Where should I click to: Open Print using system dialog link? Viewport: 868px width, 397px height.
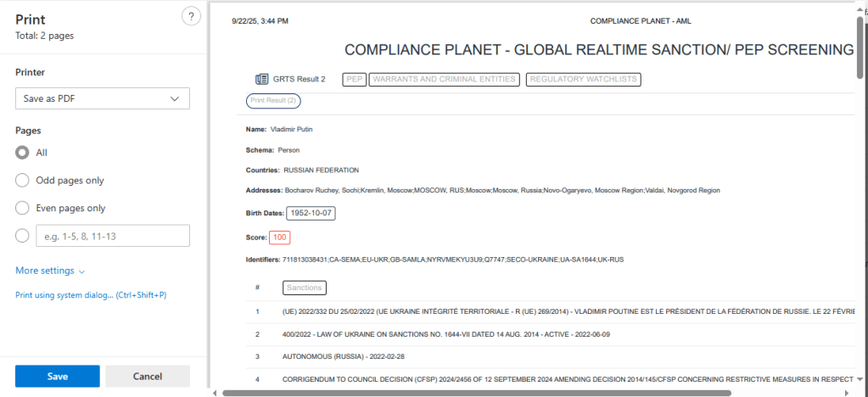pos(91,295)
